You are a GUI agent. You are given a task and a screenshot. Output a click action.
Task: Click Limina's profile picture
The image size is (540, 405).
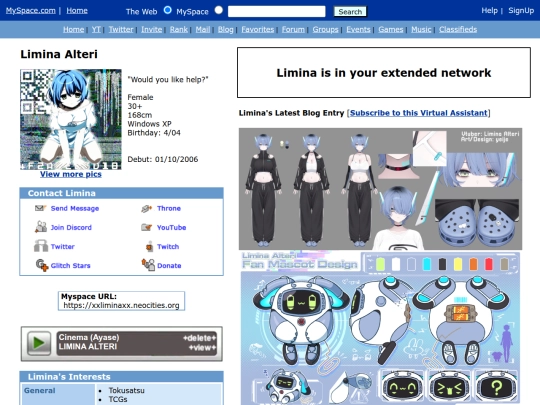(71, 119)
